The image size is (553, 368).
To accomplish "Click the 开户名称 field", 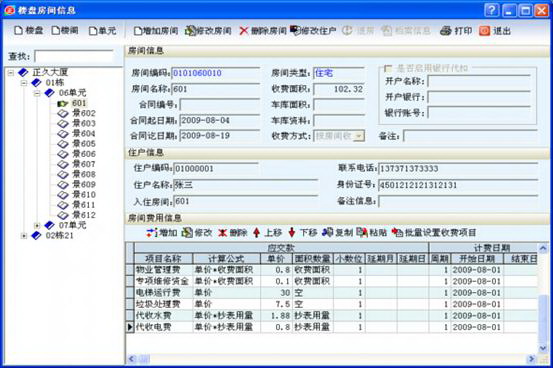I will 479,81.
